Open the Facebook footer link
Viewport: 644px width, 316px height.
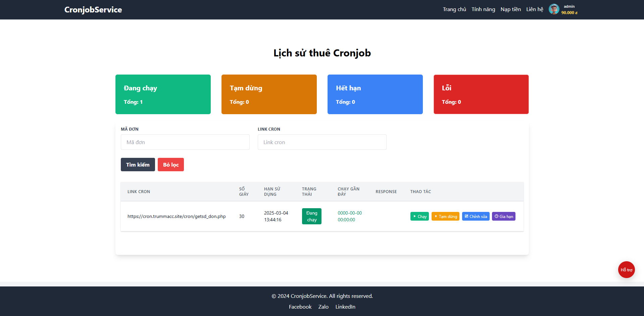pyautogui.click(x=300, y=307)
